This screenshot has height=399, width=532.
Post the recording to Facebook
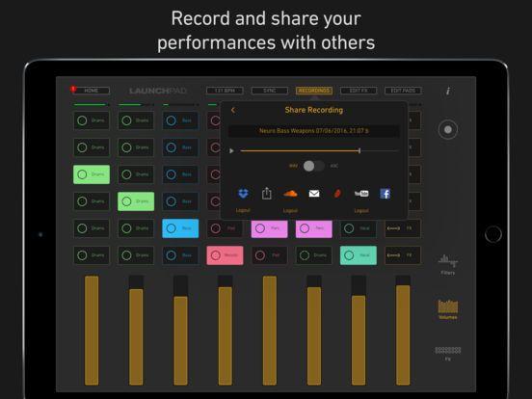tap(386, 194)
